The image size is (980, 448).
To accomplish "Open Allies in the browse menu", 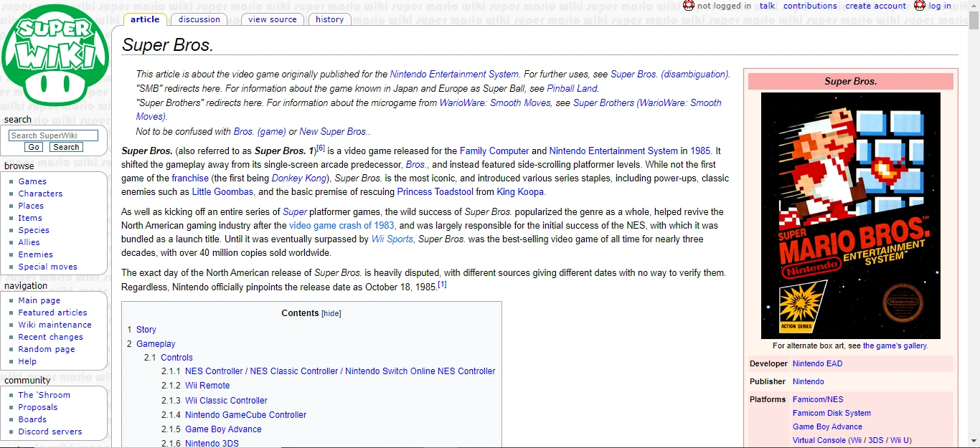I will click(x=29, y=242).
